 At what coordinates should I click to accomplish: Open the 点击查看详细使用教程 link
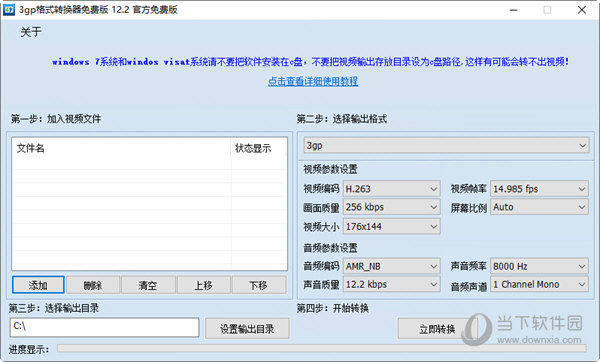coord(313,81)
